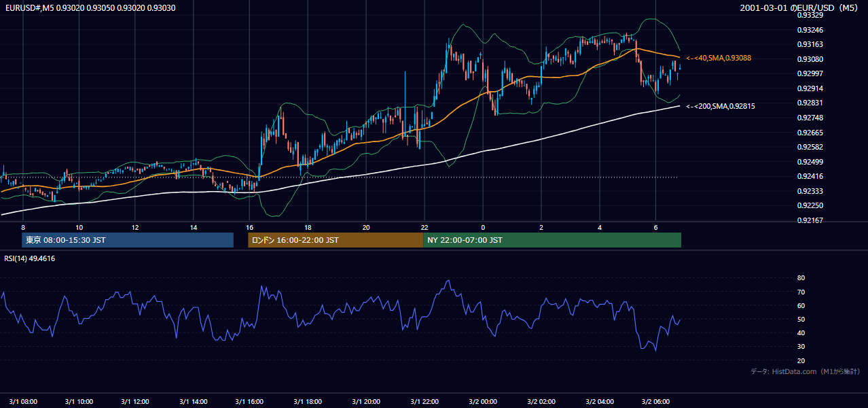The image size is (868, 408).
Task: Click the 0.93246 price axis label
Action: pyautogui.click(x=810, y=30)
